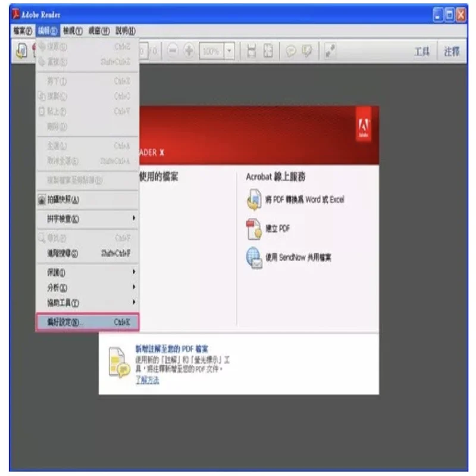Screen dimensions: 476x476
Task: Expand the 協助工具 submenu
Action: [87, 302]
